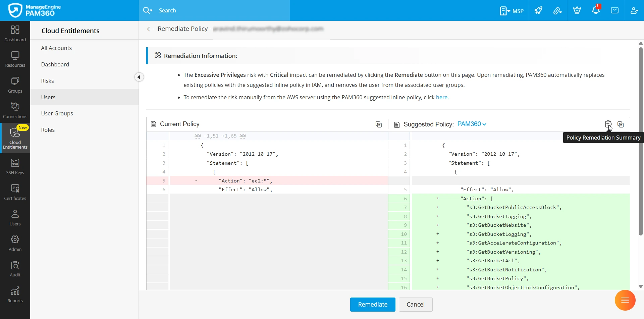
Task: Copy the Suggested Policy contents
Action: tap(621, 124)
